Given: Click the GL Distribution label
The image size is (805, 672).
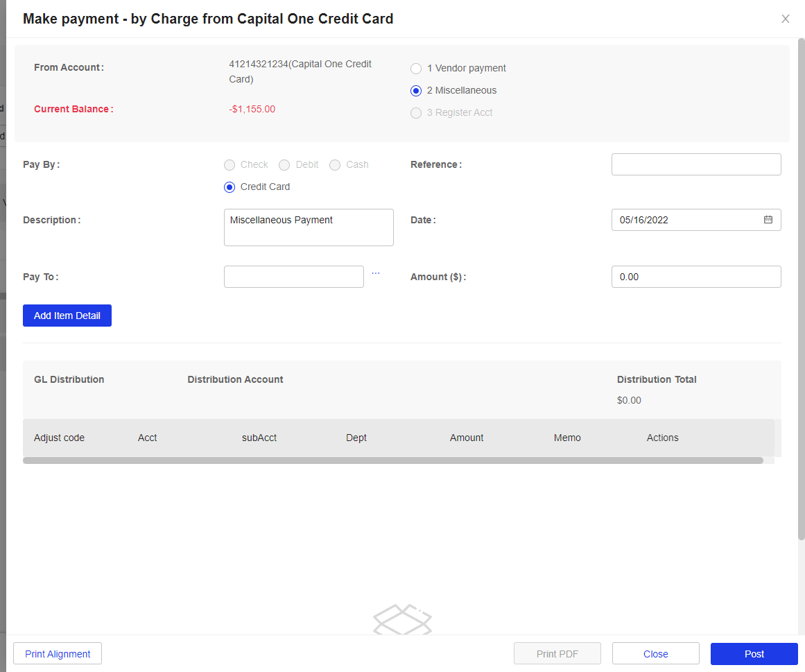Looking at the screenshot, I should pyautogui.click(x=69, y=379).
